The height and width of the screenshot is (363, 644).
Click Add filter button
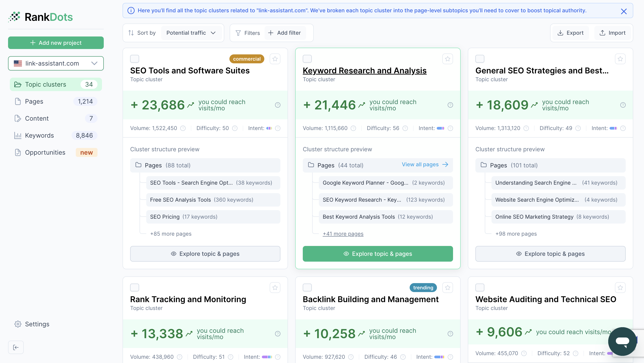click(285, 33)
